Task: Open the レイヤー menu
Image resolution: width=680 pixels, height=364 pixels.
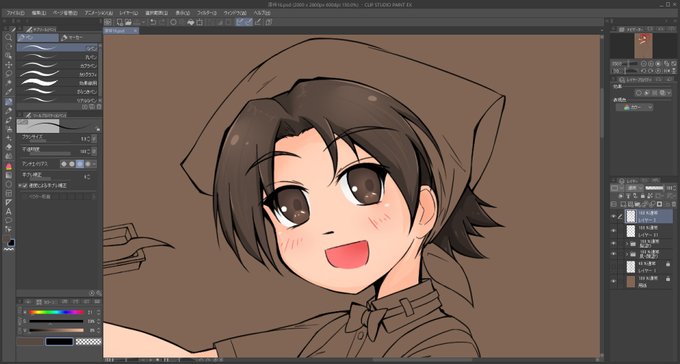Action: (129, 13)
